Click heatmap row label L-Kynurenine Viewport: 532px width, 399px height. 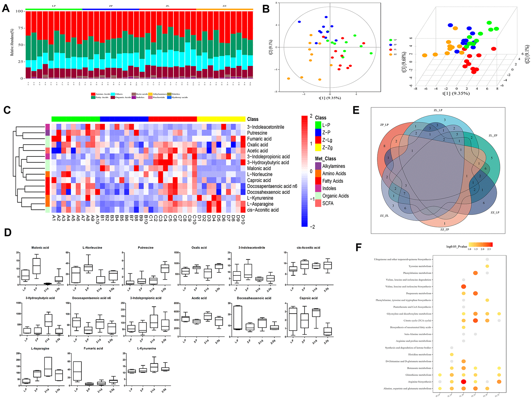coord(260,198)
